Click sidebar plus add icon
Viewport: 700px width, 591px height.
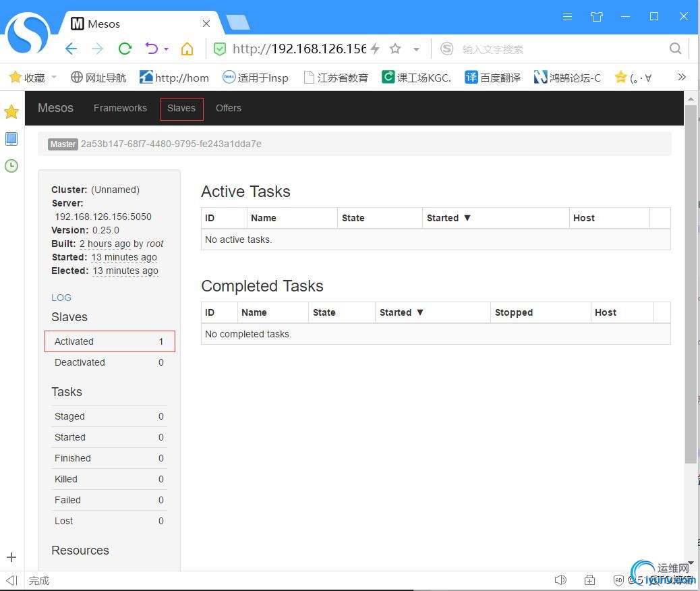pos(11,557)
